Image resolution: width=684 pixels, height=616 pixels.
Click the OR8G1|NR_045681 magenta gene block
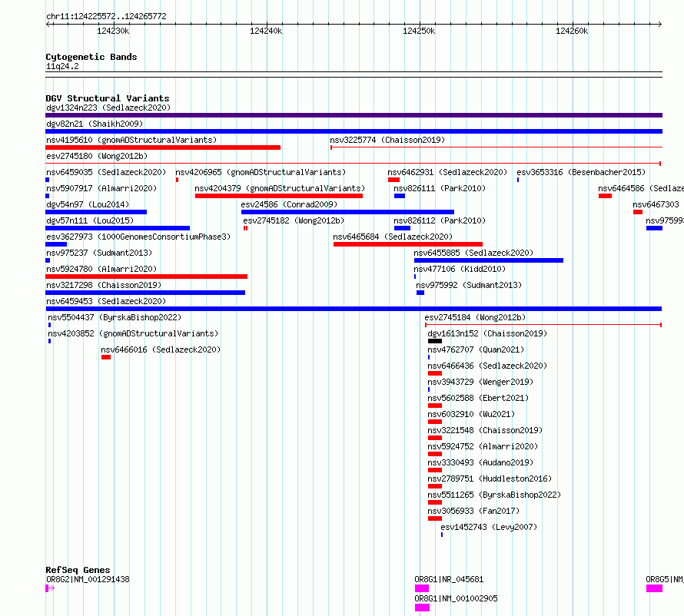pyautogui.click(x=421, y=588)
